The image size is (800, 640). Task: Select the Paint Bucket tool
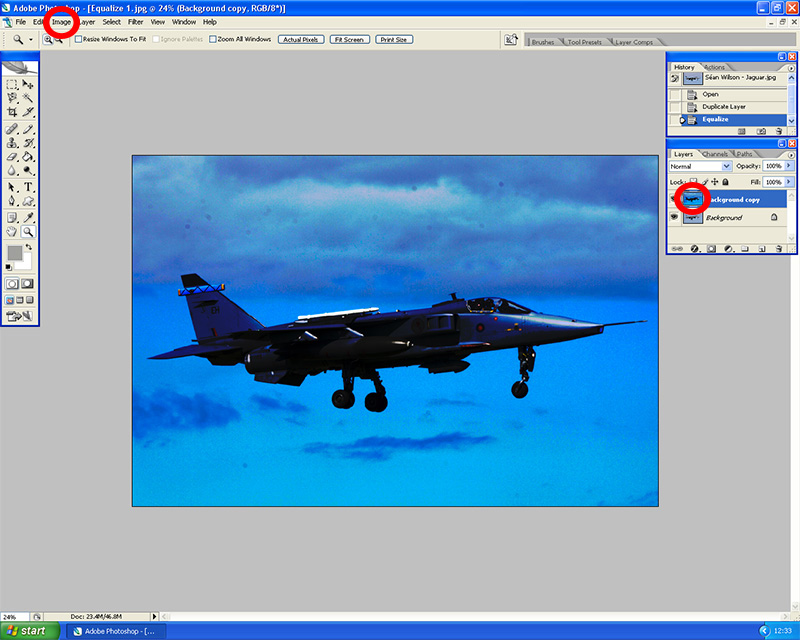click(x=28, y=157)
